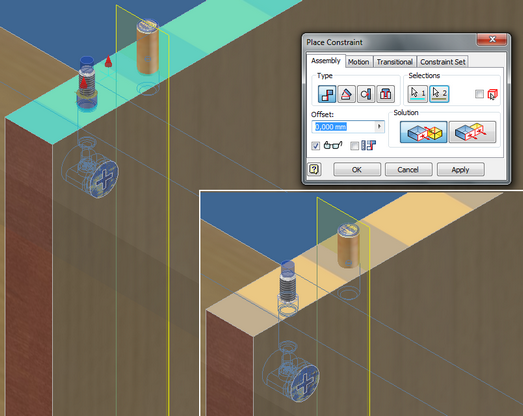Click the Cancel button

click(408, 169)
